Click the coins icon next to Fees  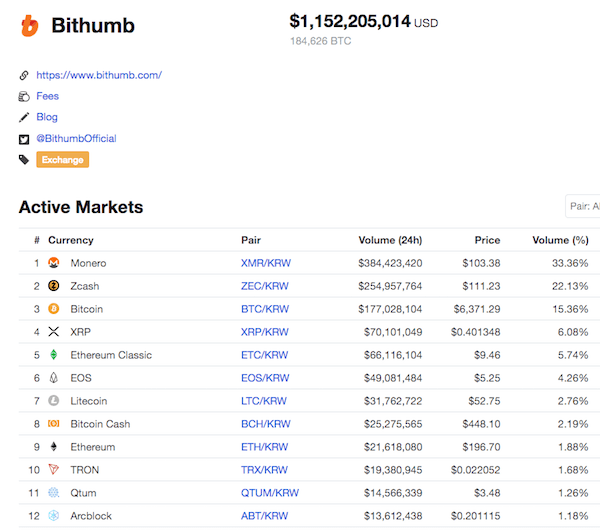[x=24, y=96]
